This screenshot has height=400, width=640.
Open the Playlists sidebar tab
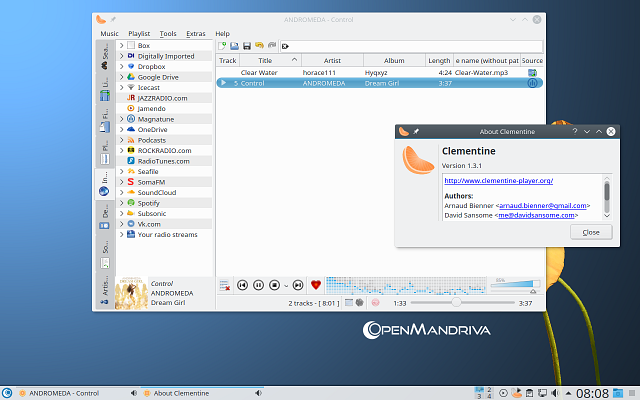[x=104, y=152]
